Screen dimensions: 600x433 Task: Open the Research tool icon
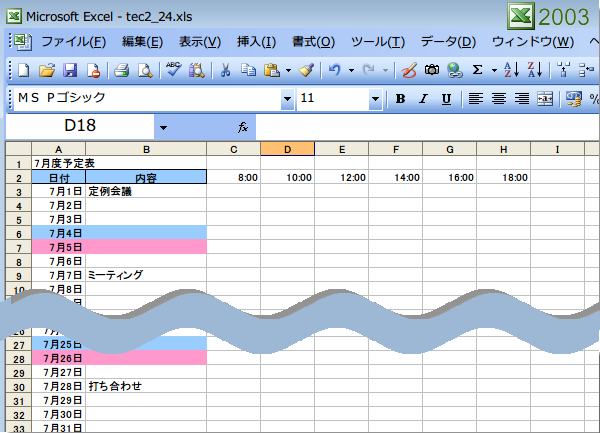tap(197, 70)
